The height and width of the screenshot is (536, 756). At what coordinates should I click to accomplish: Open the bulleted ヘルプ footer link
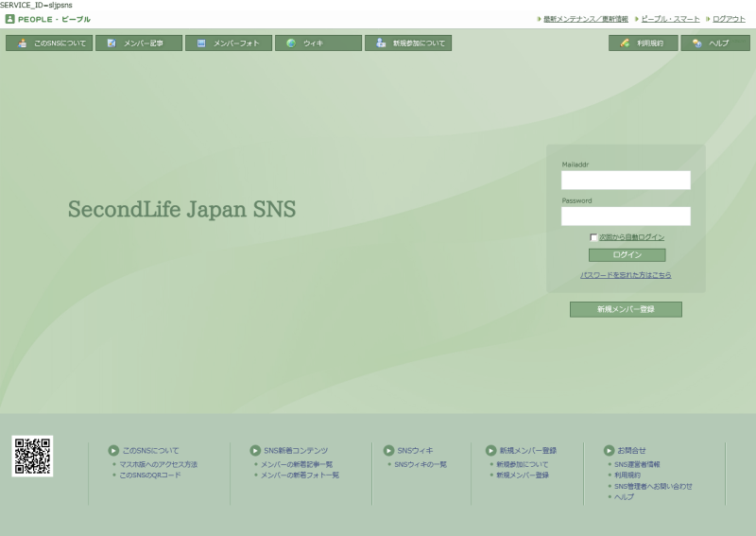(624, 497)
